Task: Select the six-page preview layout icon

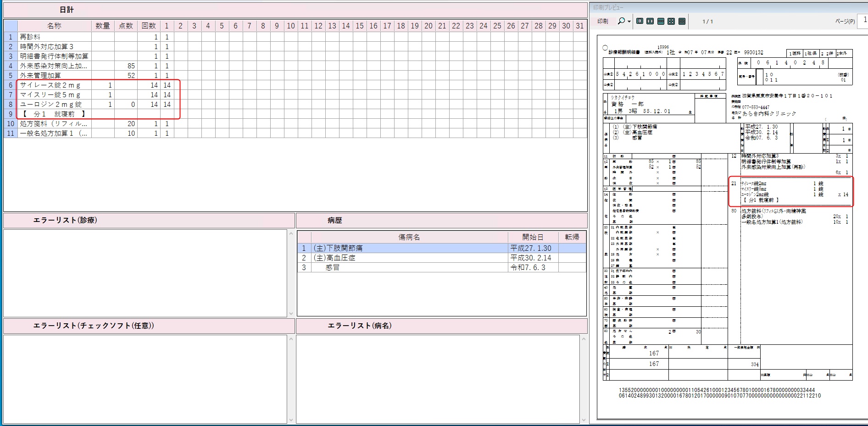Action: pos(682,21)
